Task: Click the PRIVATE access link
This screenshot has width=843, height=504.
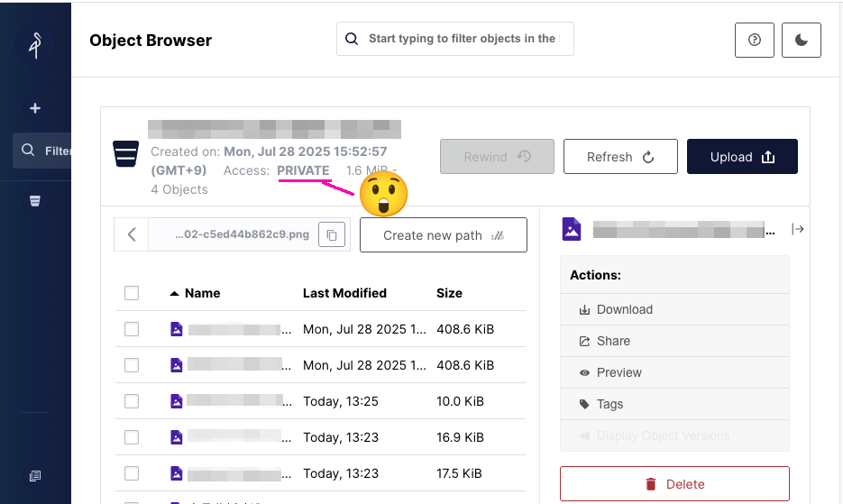Action: click(x=303, y=170)
